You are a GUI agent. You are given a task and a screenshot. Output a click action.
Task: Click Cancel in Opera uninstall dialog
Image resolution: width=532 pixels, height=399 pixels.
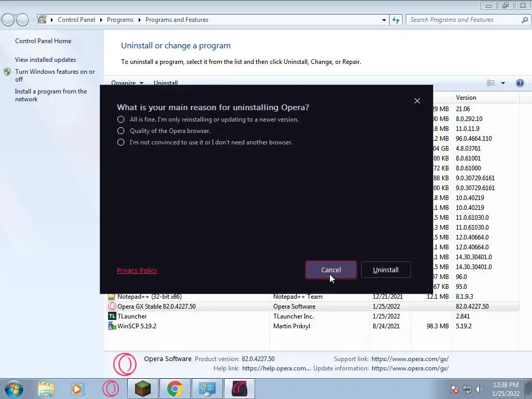(x=331, y=270)
